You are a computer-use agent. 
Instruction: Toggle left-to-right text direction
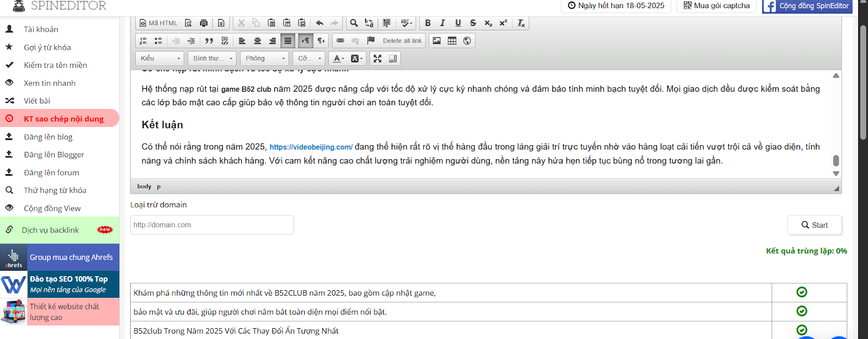(305, 41)
